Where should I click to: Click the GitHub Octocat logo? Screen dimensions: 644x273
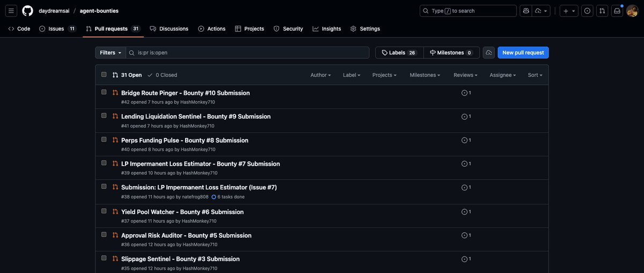click(x=27, y=11)
